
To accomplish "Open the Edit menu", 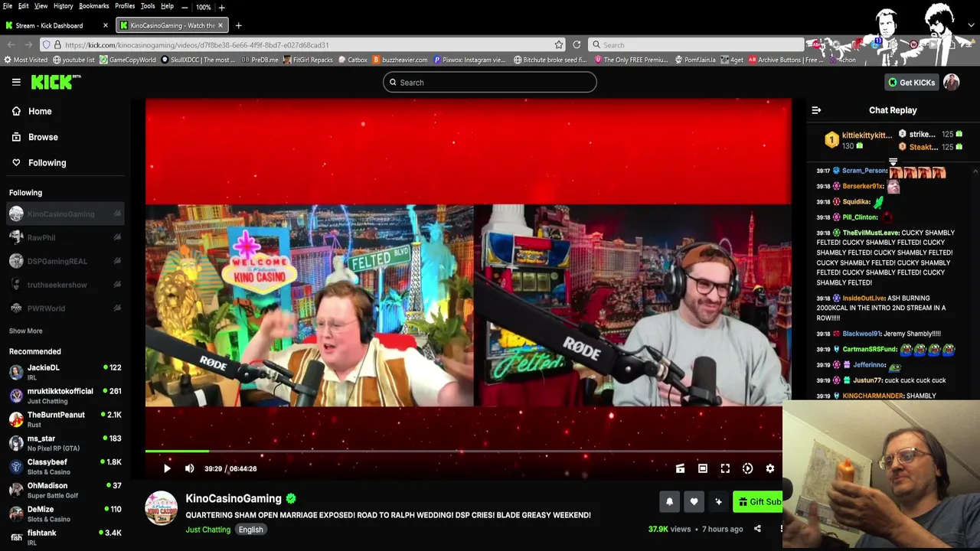I will pyautogui.click(x=24, y=6).
